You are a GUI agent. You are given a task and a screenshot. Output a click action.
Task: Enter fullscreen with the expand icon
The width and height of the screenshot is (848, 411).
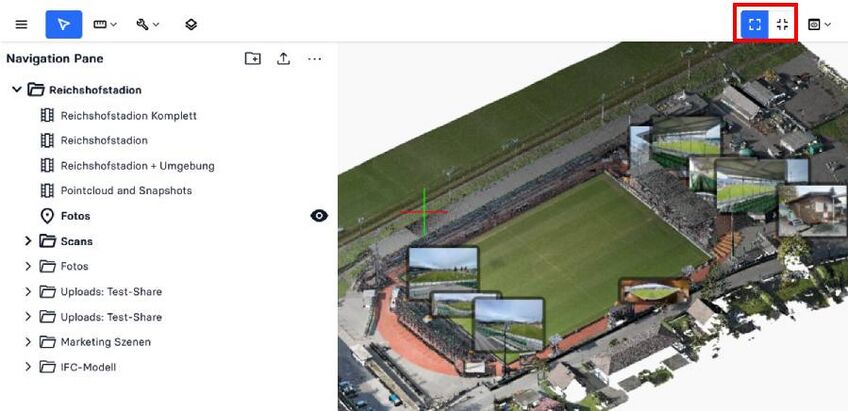point(755,24)
